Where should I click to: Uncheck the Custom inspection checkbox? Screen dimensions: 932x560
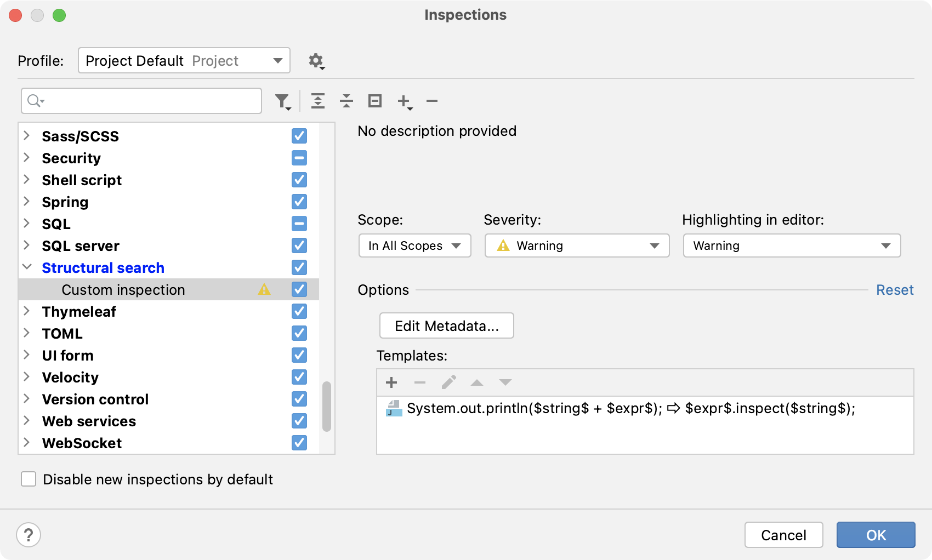[299, 289]
